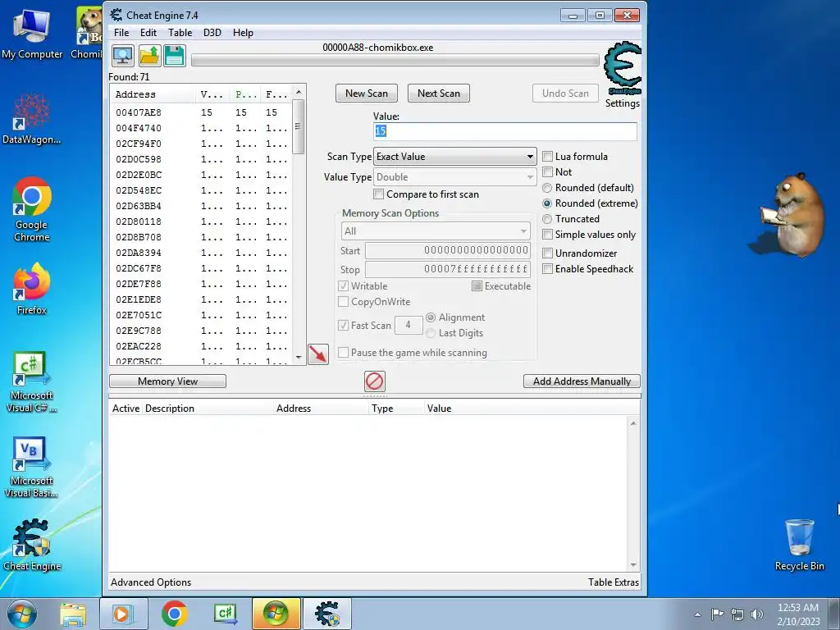
Task: Toggle the Unrandomizer checkbox
Action: [547, 253]
